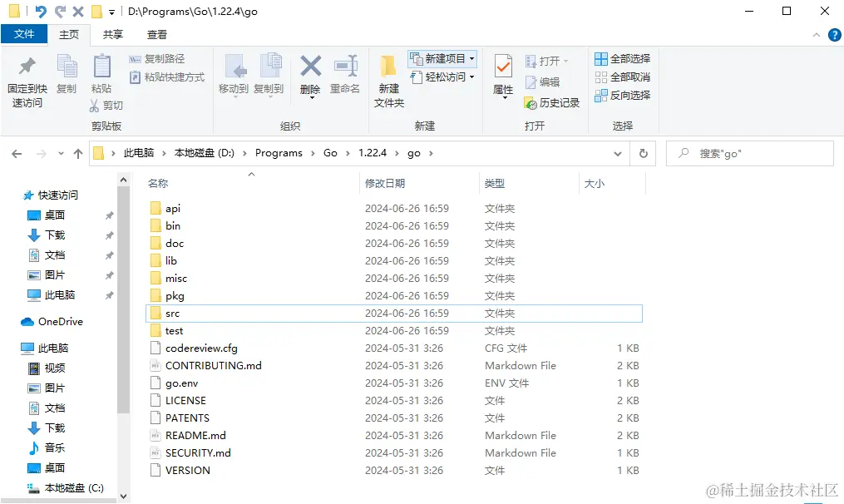This screenshot has width=844, height=504.
Task: Click Programs in breadcrumb path
Action: [x=279, y=153]
